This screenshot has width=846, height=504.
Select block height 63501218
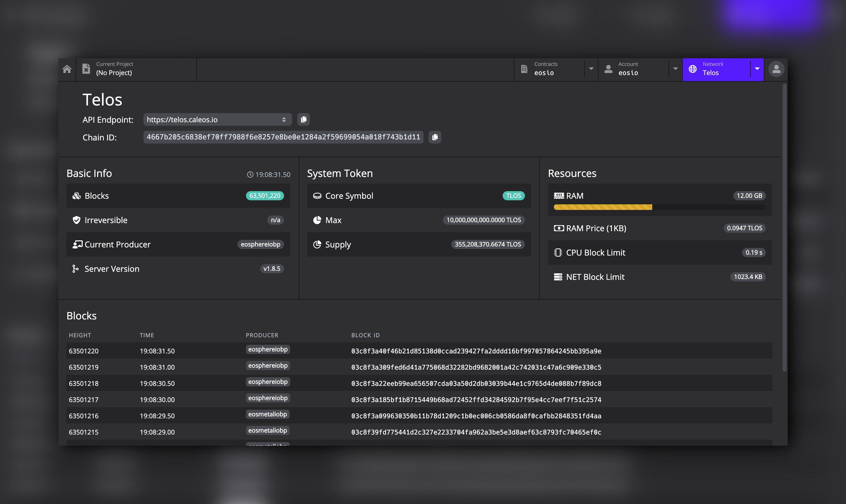pyautogui.click(x=83, y=383)
